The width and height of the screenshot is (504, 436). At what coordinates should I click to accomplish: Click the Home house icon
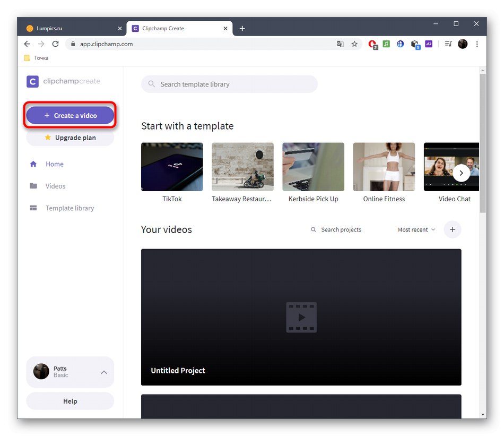33,164
